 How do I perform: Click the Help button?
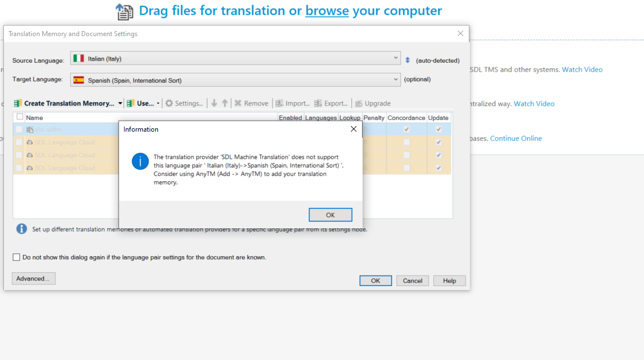(449, 281)
